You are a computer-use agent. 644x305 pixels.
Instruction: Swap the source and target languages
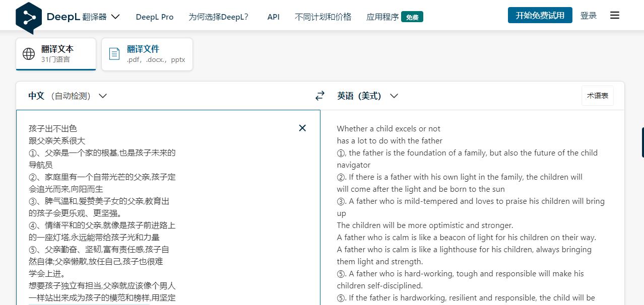tap(319, 96)
